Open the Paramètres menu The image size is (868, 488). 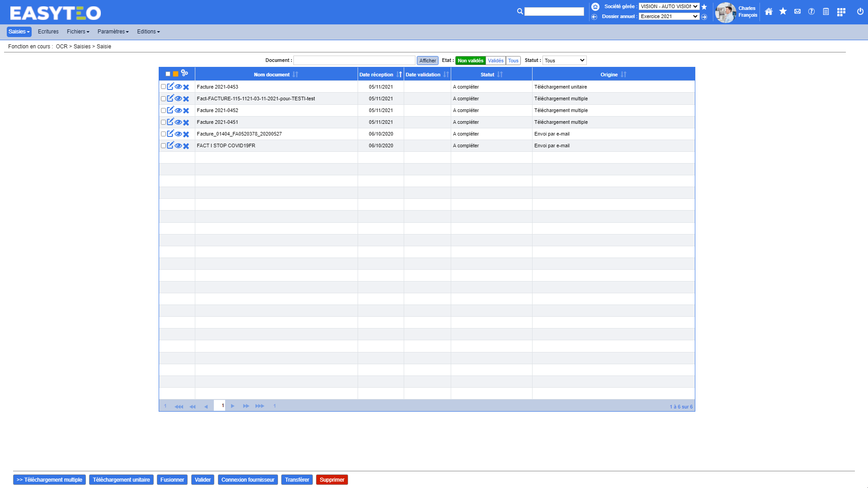click(x=113, y=32)
